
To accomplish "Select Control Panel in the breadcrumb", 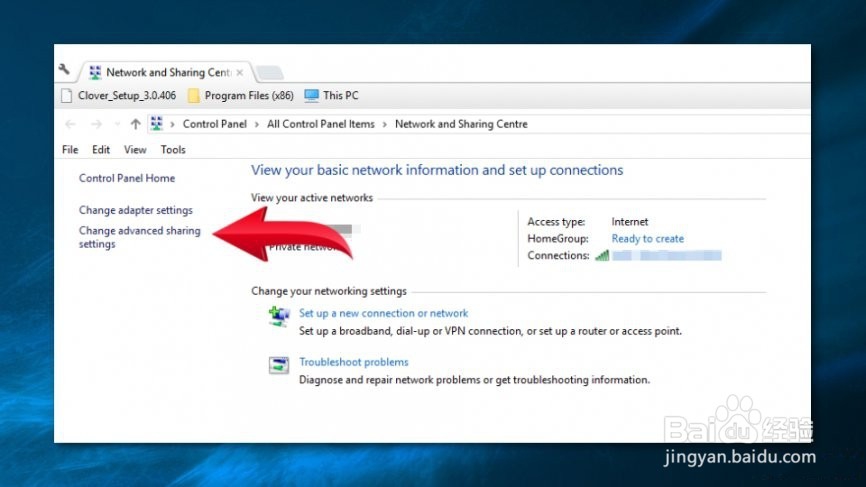I will (x=215, y=124).
